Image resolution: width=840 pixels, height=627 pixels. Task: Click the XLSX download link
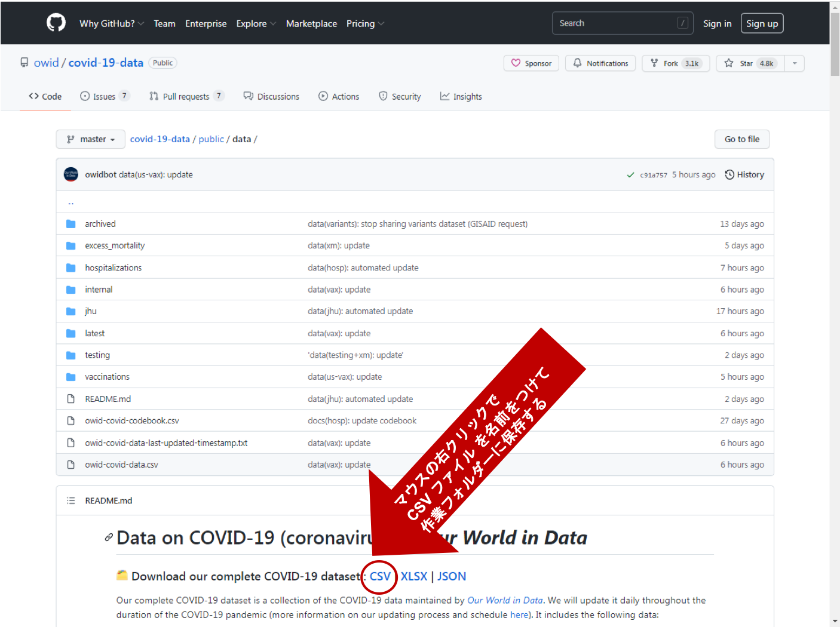414,576
